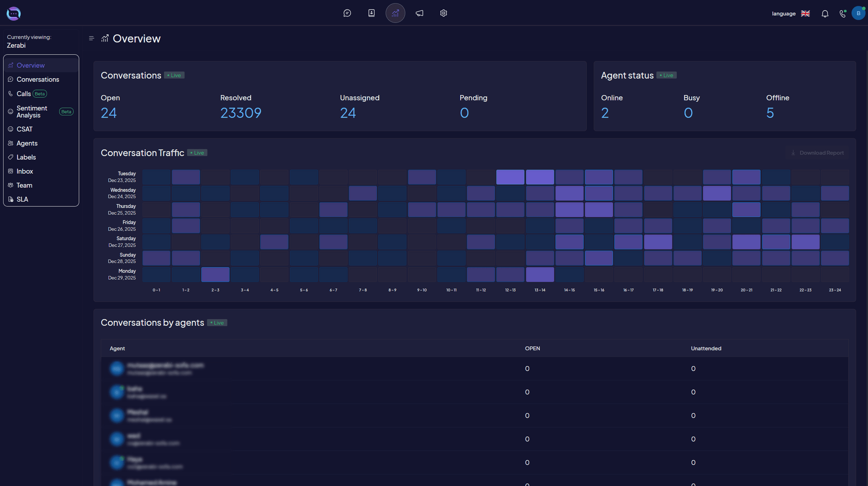Toggle the Live indicator on Conversation Traffic
Screen dimensions: 868x486
(197, 152)
